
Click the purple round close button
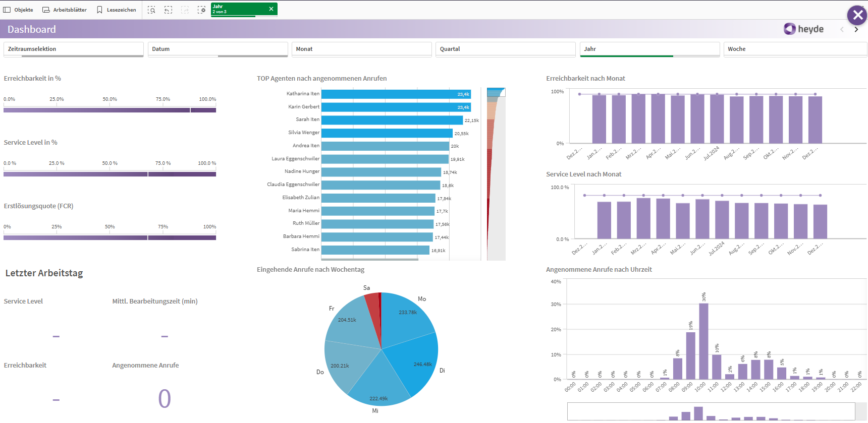point(857,15)
